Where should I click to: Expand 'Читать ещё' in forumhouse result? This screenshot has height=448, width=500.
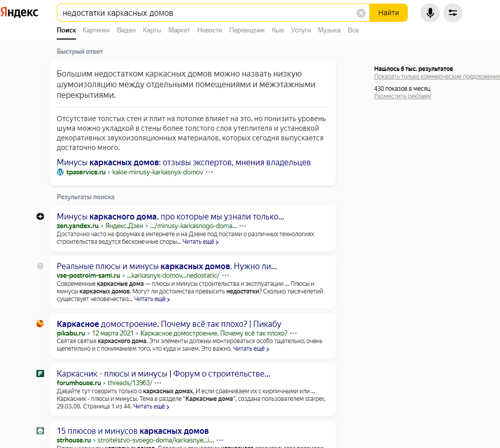point(151,406)
